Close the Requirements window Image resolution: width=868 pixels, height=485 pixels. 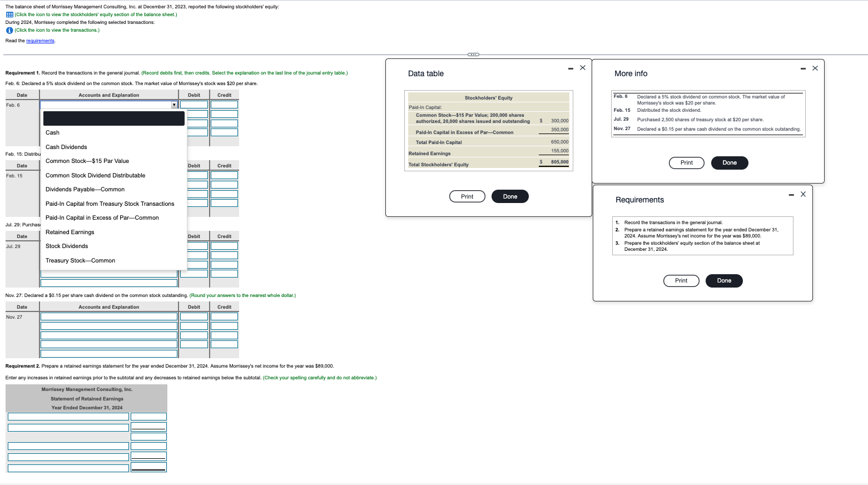coord(802,194)
